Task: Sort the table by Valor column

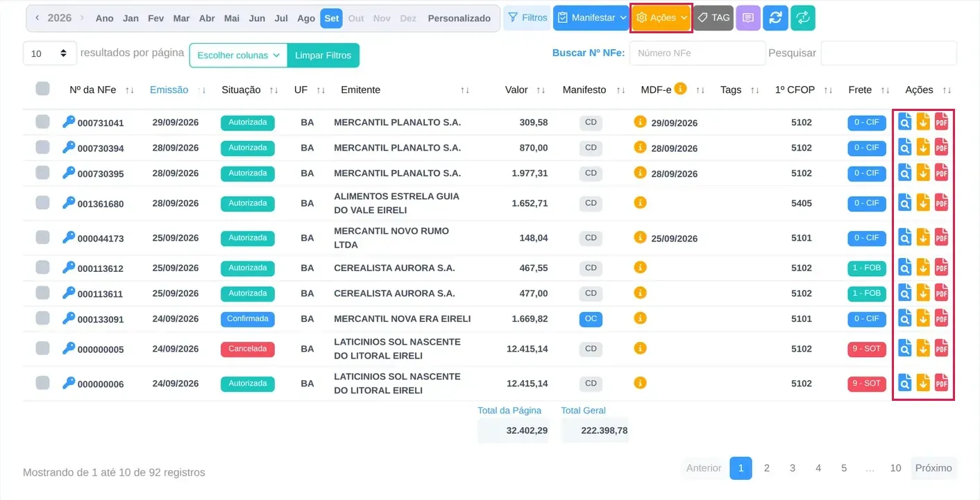Action: (541, 90)
